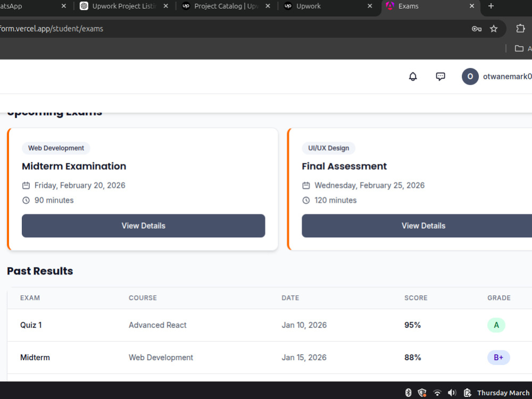
Task: Click the user avatar circle labeled O
Action: click(470, 76)
